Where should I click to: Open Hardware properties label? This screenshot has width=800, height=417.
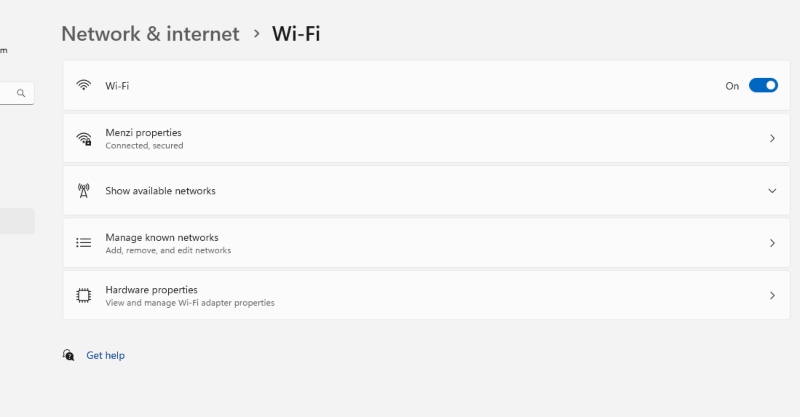point(151,290)
